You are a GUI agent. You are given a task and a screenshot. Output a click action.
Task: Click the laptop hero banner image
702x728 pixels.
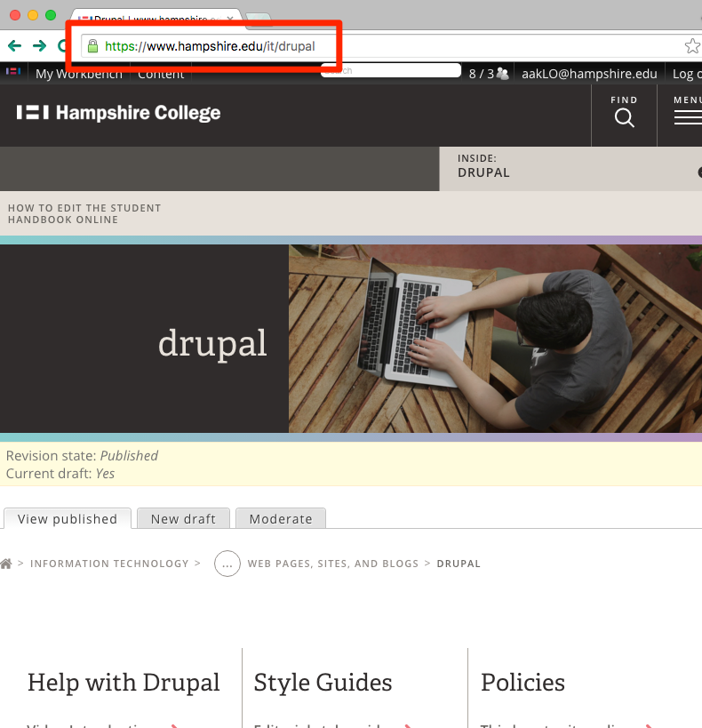pos(495,339)
